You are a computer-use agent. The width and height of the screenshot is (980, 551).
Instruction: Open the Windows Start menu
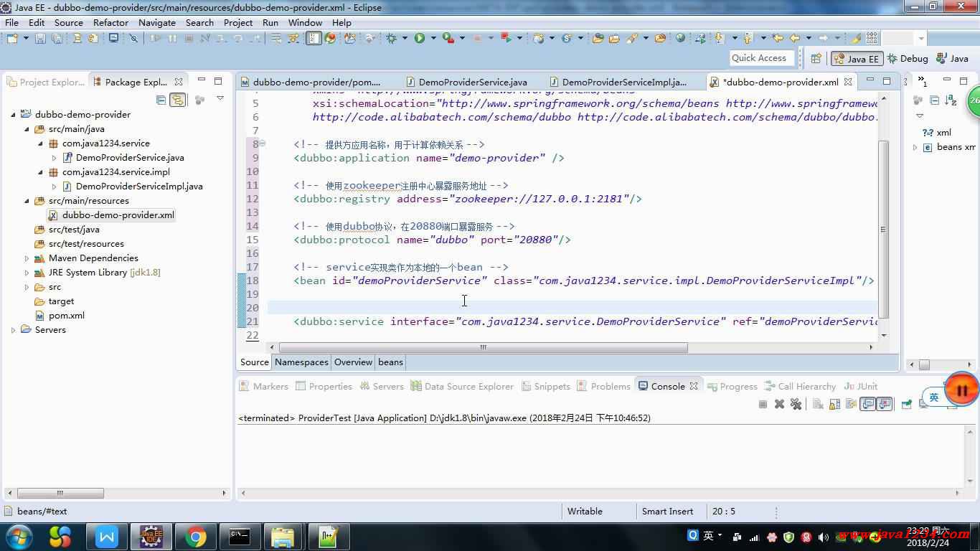pyautogui.click(x=18, y=536)
